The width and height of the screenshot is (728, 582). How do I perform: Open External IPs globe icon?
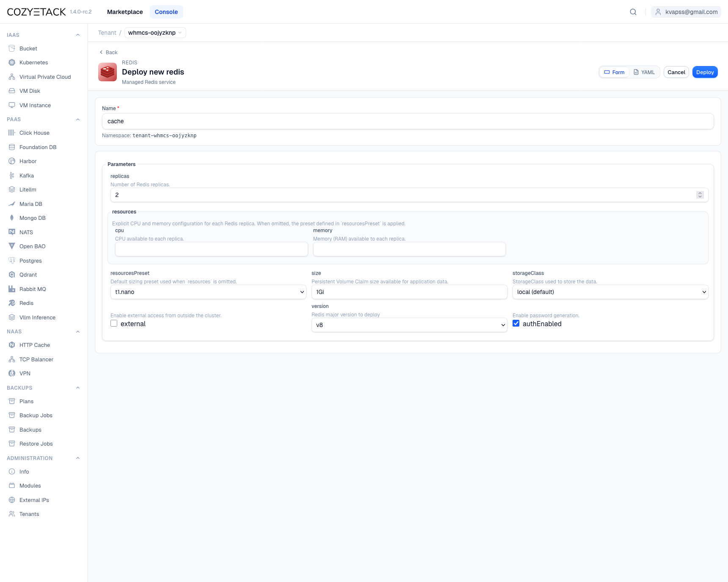click(x=12, y=500)
